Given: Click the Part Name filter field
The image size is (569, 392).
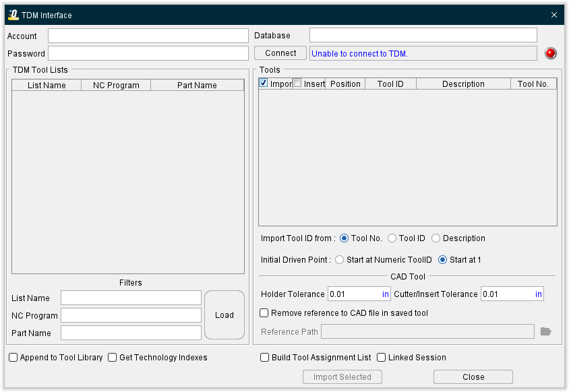Looking at the screenshot, I should pyautogui.click(x=131, y=333).
